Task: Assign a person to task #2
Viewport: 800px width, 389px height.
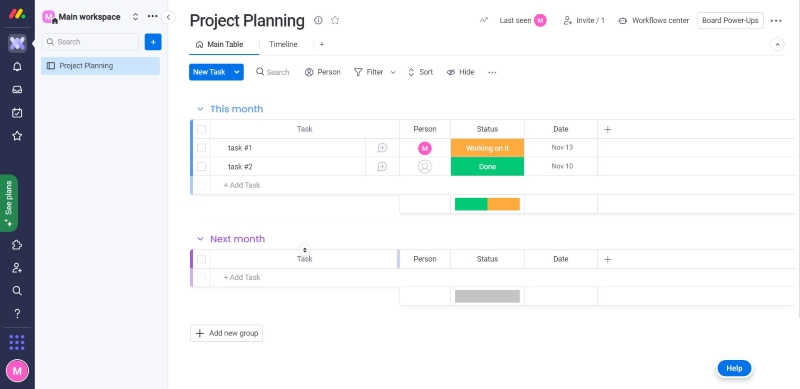Action: (x=424, y=167)
